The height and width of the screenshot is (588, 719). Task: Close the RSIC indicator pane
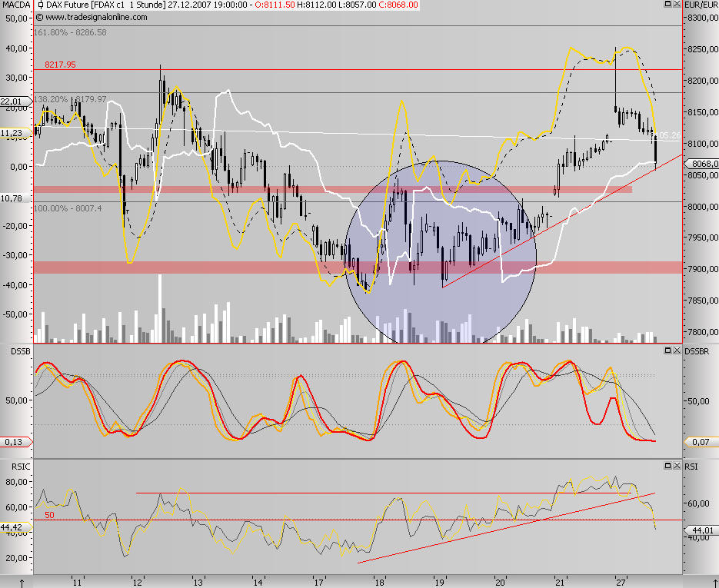677,466
